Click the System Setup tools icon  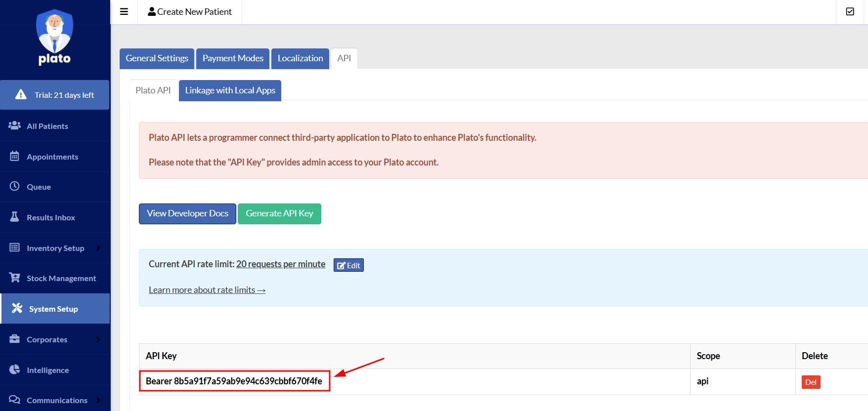point(17,308)
